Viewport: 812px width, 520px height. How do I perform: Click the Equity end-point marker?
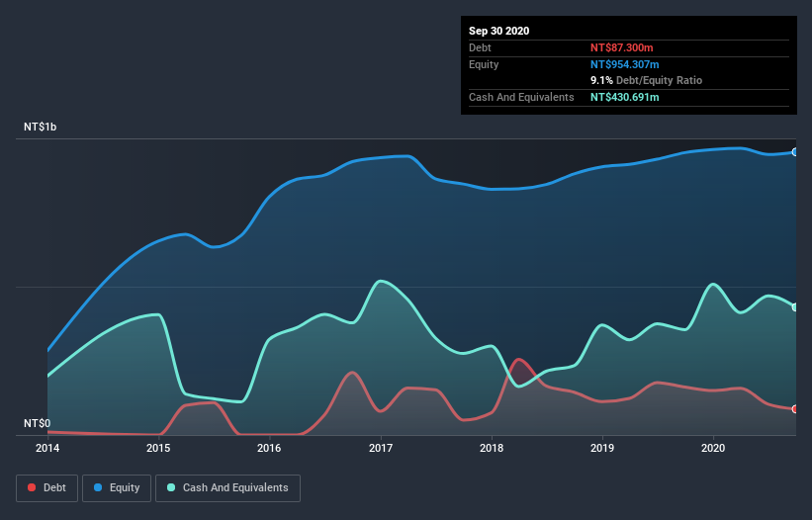[x=795, y=152]
